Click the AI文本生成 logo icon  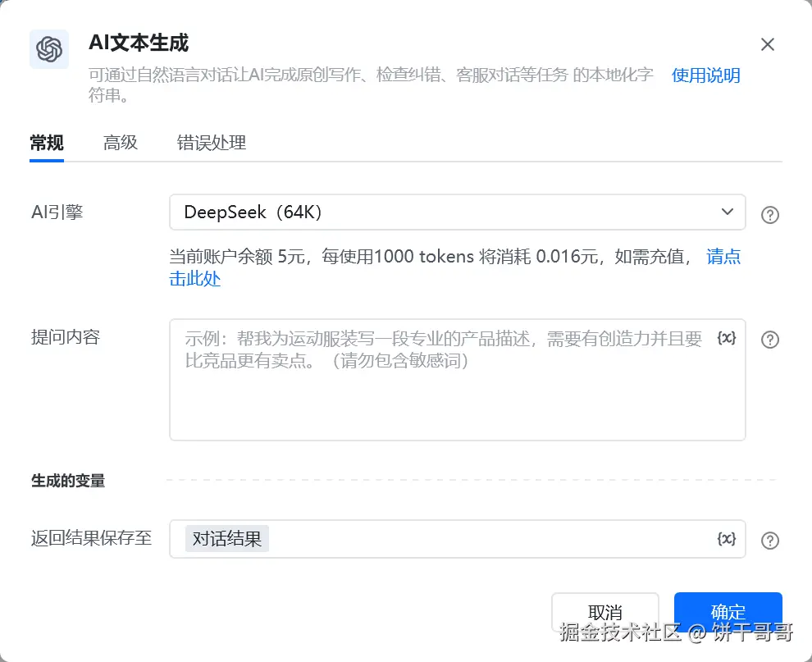point(49,49)
